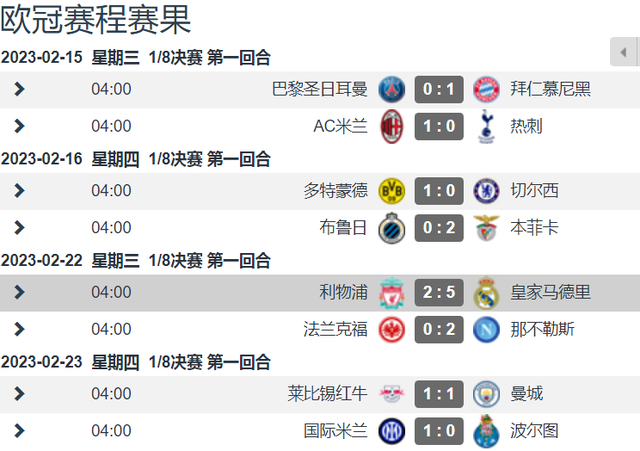
Task: Expand the 巴黎圣日耳曼 match row chevron
Action: point(19,89)
